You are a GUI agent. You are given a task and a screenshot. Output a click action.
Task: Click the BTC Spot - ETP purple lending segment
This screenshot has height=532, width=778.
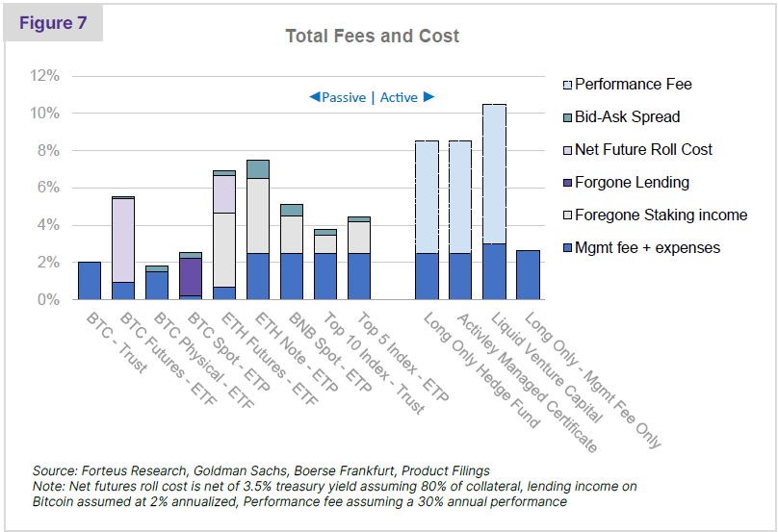click(x=191, y=277)
